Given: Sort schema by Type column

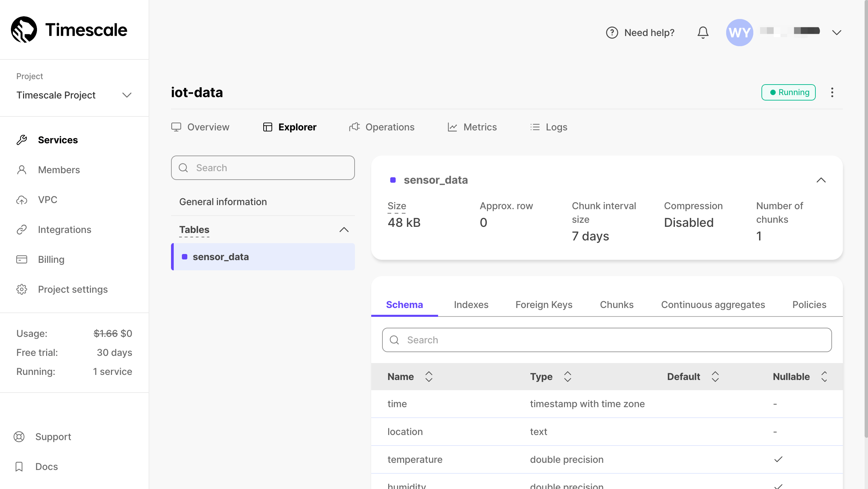Looking at the screenshot, I should 567,377.
